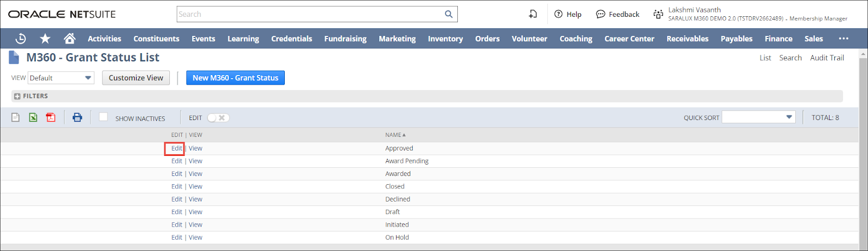Click the New M360 - Grant Status button
Image resolution: width=868 pixels, height=251 pixels.
click(235, 78)
